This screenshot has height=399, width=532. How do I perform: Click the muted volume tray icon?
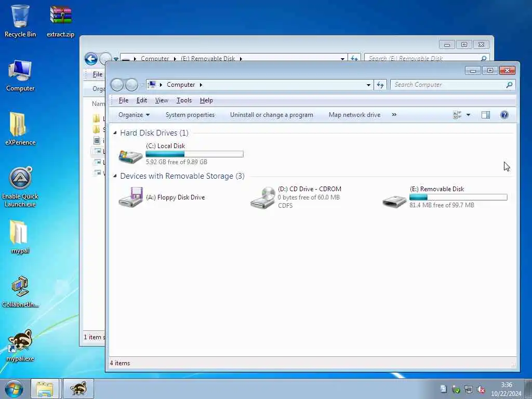click(x=481, y=389)
